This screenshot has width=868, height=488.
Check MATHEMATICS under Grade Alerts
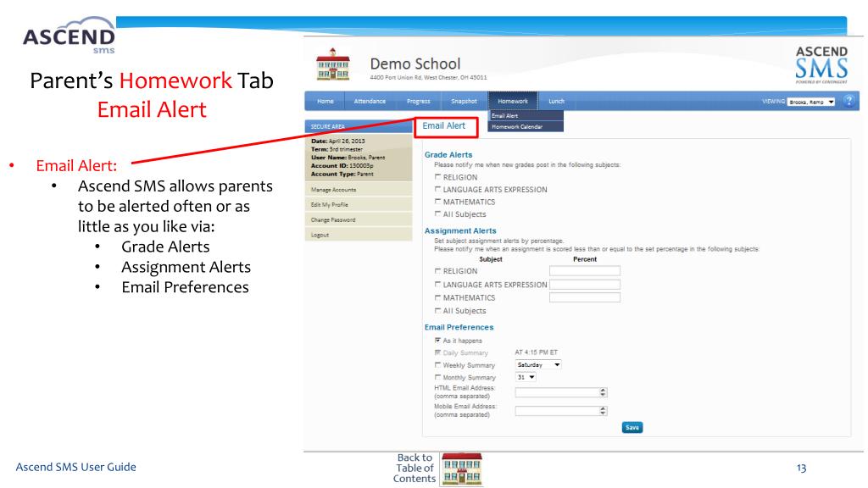tap(438, 202)
